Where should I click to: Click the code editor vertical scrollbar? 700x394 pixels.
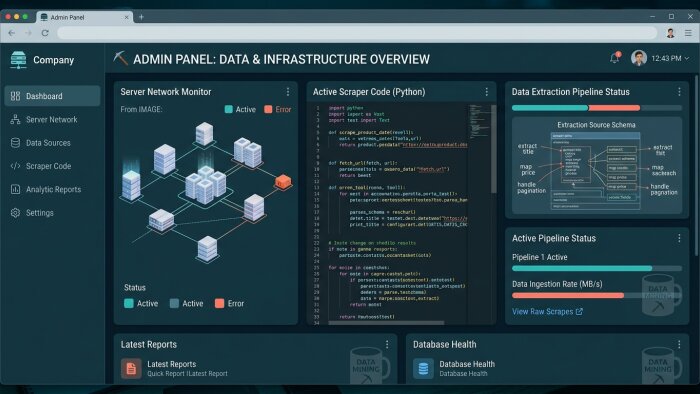[493, 149]
